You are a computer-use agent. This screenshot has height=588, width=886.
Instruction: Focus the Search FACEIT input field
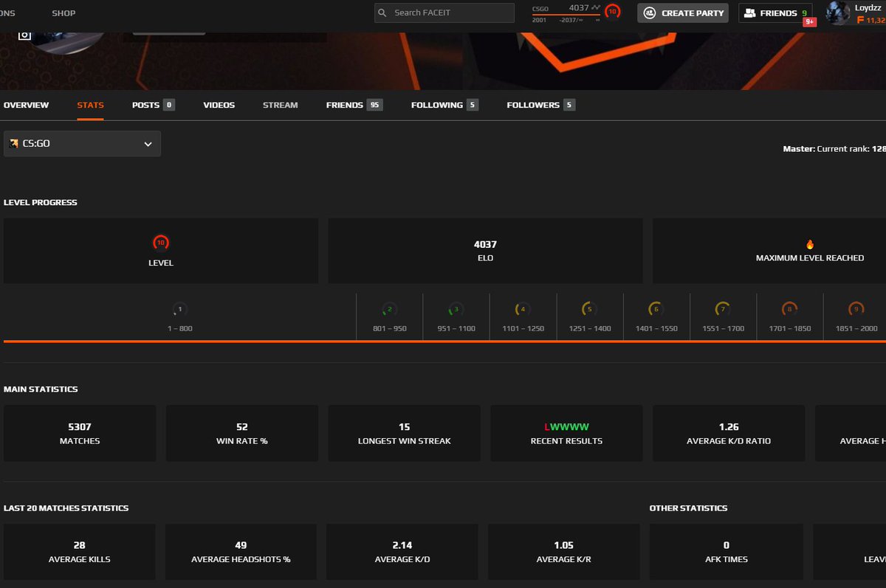click(444, 13)
